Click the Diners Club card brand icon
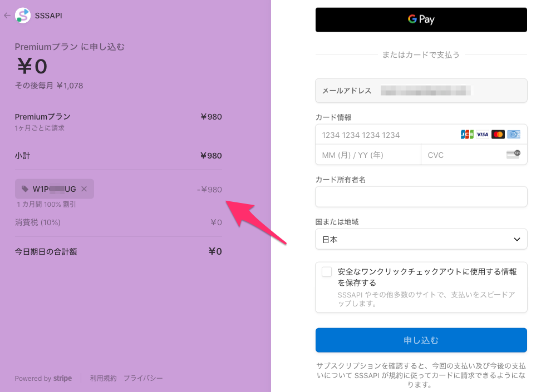 (x=513, y=134)
